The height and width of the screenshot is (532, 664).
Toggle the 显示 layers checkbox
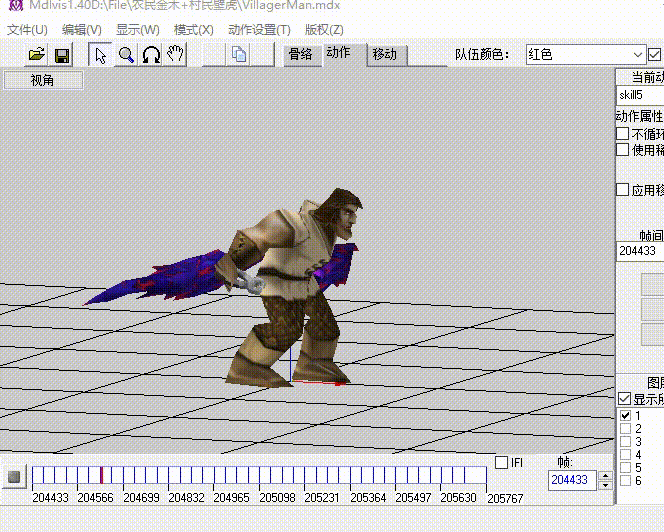pyautogui.click(x=625, y=398)
